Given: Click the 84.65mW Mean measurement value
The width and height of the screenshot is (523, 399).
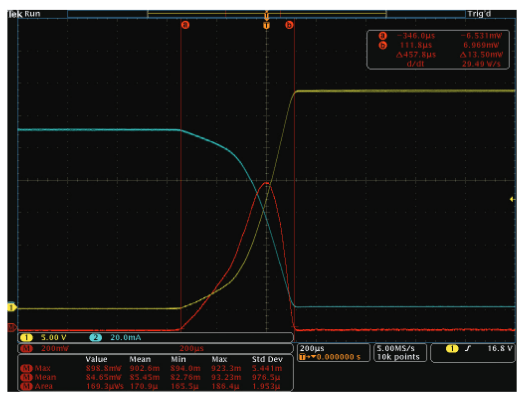Looking at the screenshot, I should point(104,377).
